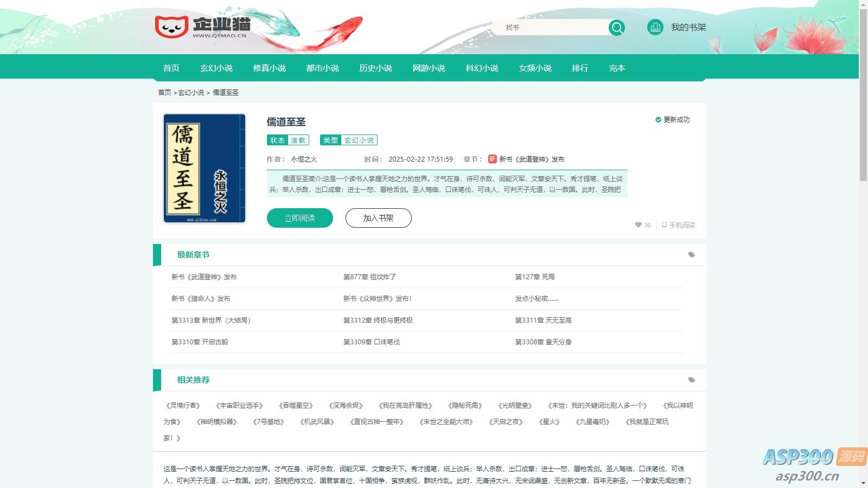This screenshot has width=868, height=488.
Task: Open recommended book 《神明模拟器》
Action: [x=216, y=422]
